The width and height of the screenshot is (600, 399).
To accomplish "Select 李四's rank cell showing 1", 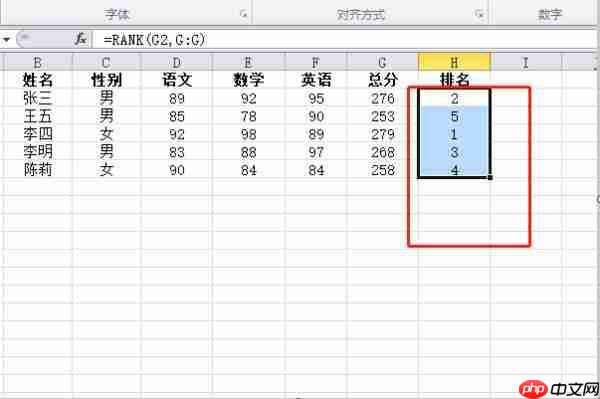I will tap(454, 134).
